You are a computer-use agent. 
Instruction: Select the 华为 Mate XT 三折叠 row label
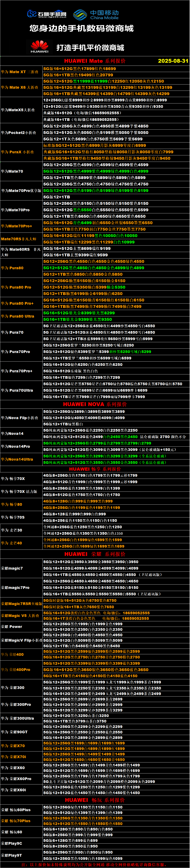[x=20, y=72]
